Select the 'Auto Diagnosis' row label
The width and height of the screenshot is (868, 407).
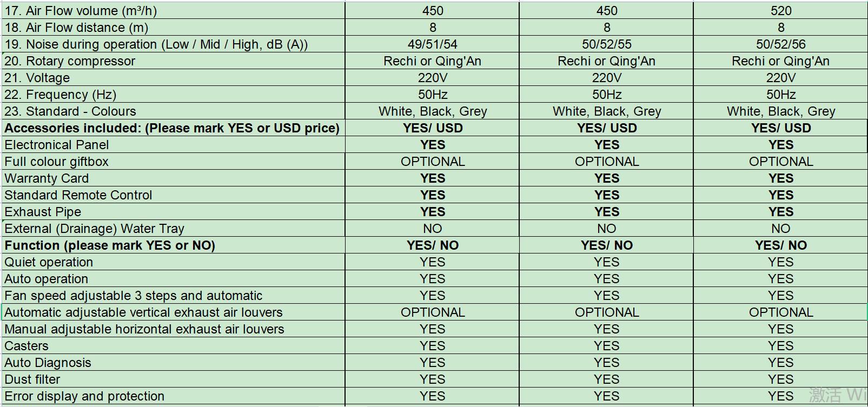coord(48,363)
